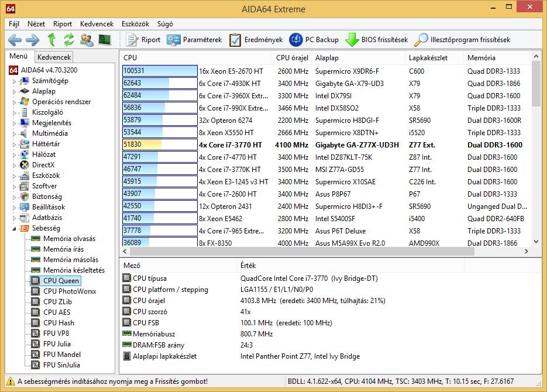
Task: Click the Refresh (Frissítés) toolbar icon
Action: point(68,40)
